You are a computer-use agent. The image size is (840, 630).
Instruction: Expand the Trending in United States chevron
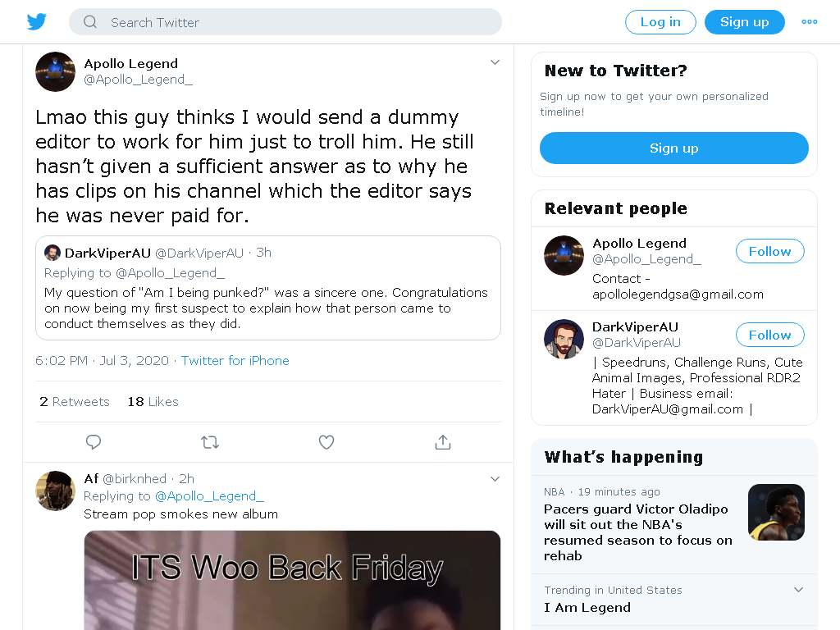(798, 590)
